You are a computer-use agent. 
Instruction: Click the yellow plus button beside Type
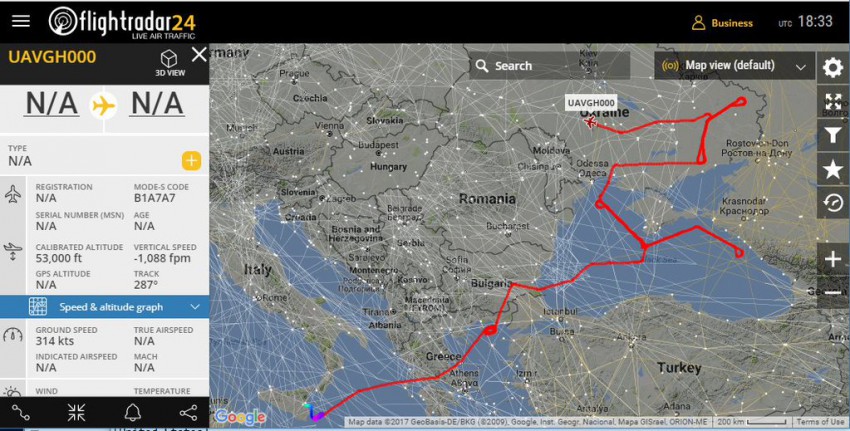coord(191,160)
